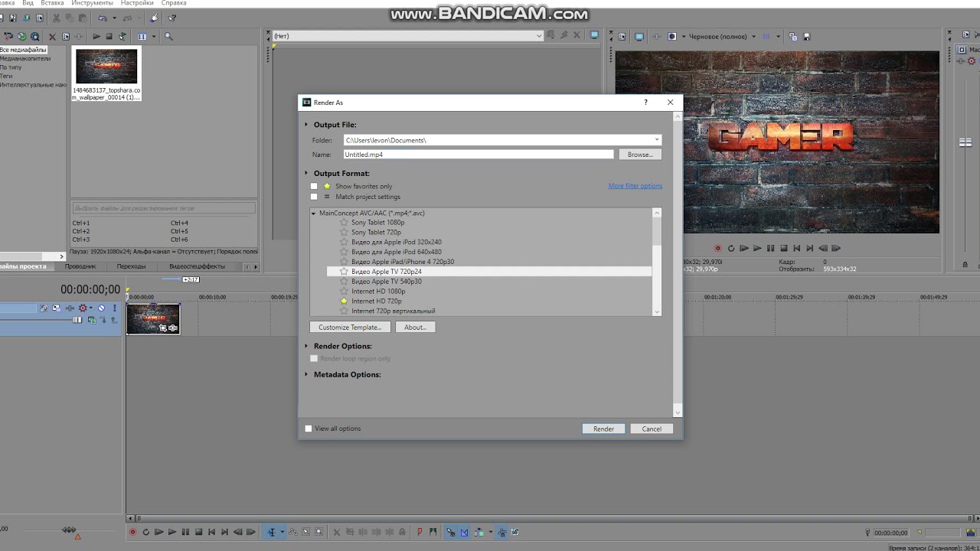Click the Cut scissors icon in the main toolbar
980x551 pixels.
57,18
